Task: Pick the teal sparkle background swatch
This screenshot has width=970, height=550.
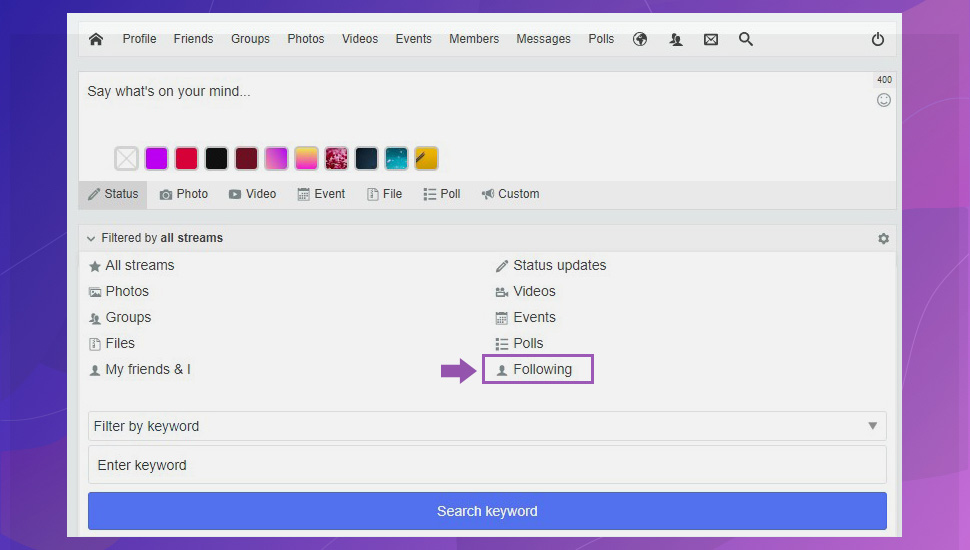Action: 397,158
